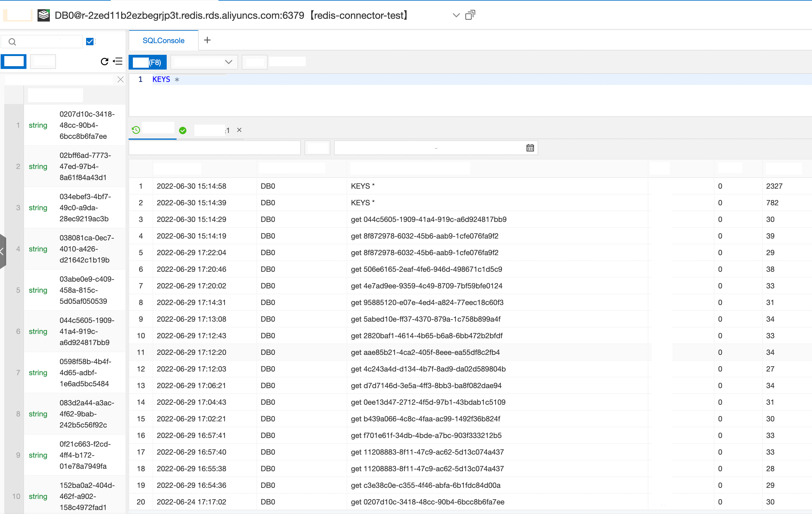Open the database connection switcher chevron
This screenshot has height=514, width=812.
[456, 15]
